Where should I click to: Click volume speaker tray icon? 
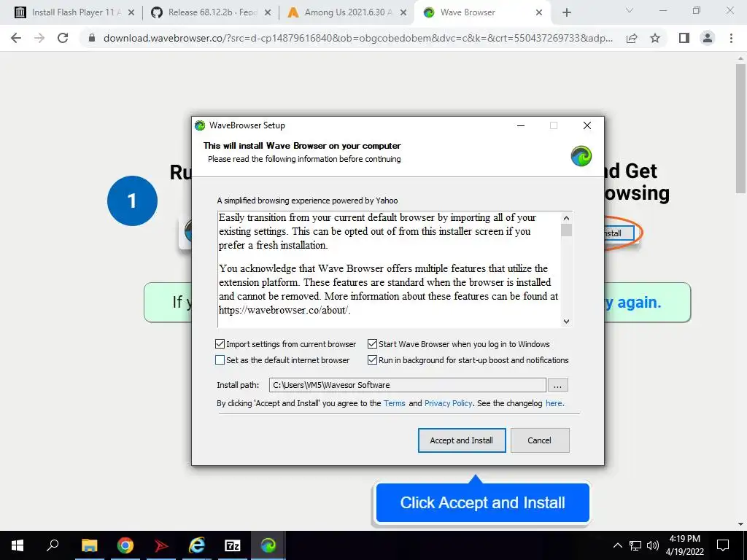(x=653, y=545)
